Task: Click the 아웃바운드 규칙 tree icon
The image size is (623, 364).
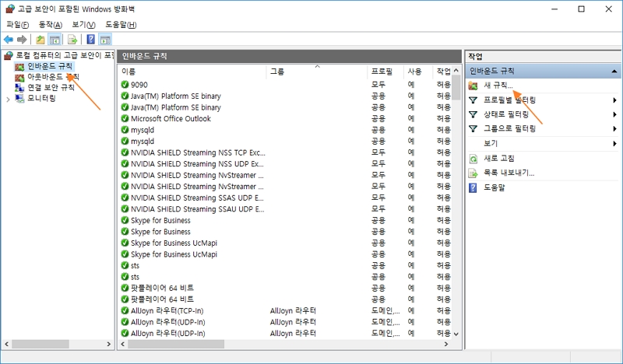Action: [19, 77]
